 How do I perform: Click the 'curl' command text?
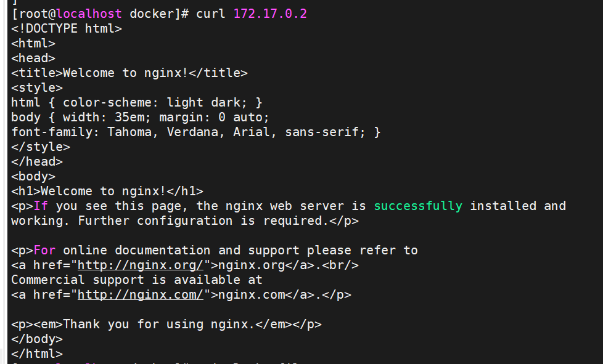coord(211,14)
